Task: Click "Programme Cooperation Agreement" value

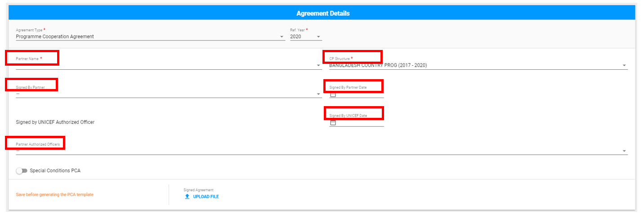Action: point(55,37)
